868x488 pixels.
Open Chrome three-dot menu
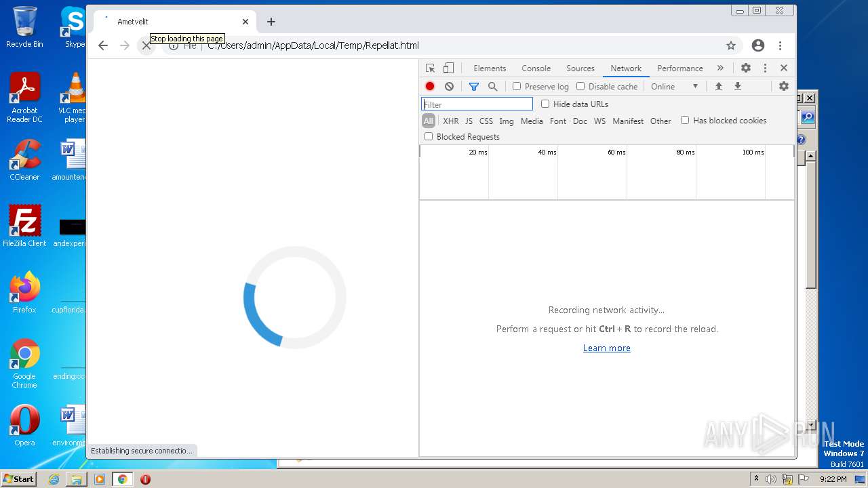coord(781,45)
